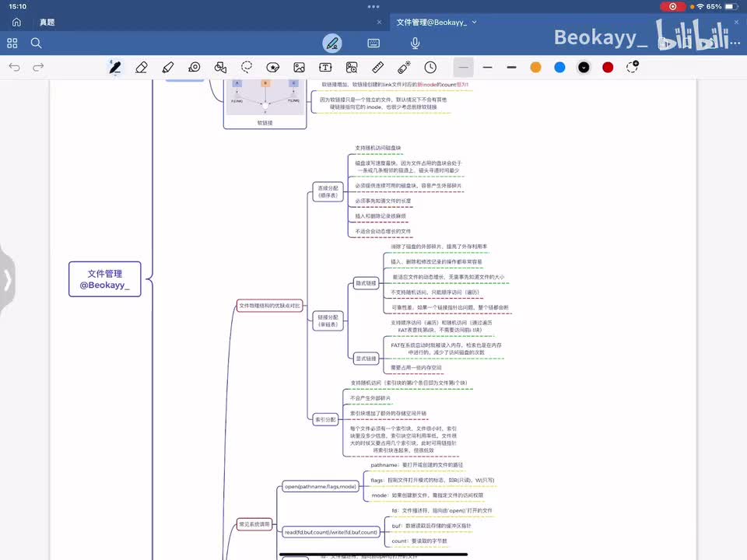
Task: Undo the last action
Action: 14,67
